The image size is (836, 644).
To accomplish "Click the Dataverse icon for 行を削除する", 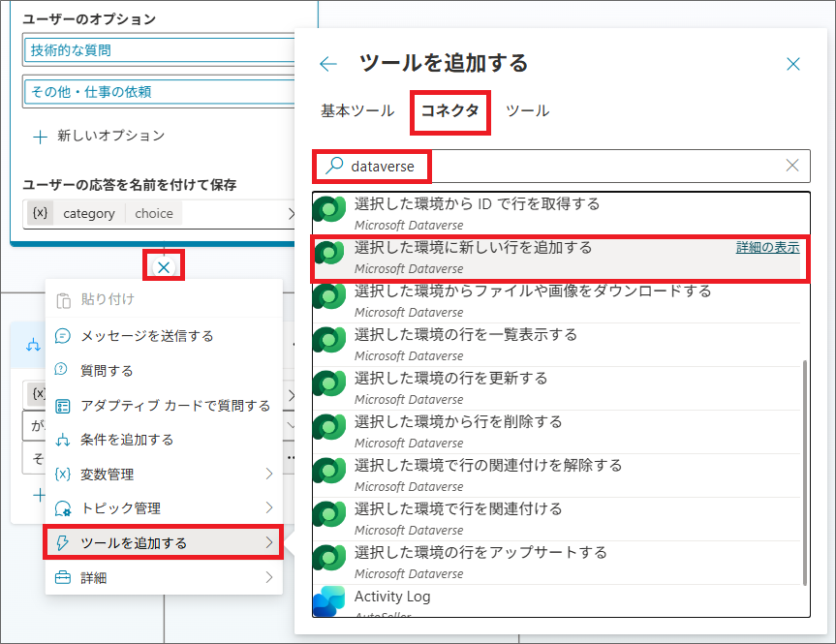I will (329, 427).
